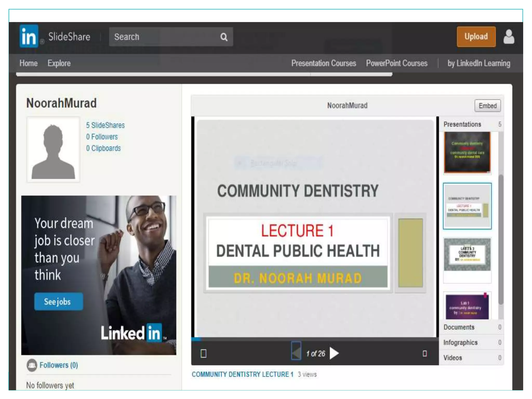Select the Lab 3 Community Dentistry thumbnail
The height and width of the screenshot is (399, 532).
467,255
